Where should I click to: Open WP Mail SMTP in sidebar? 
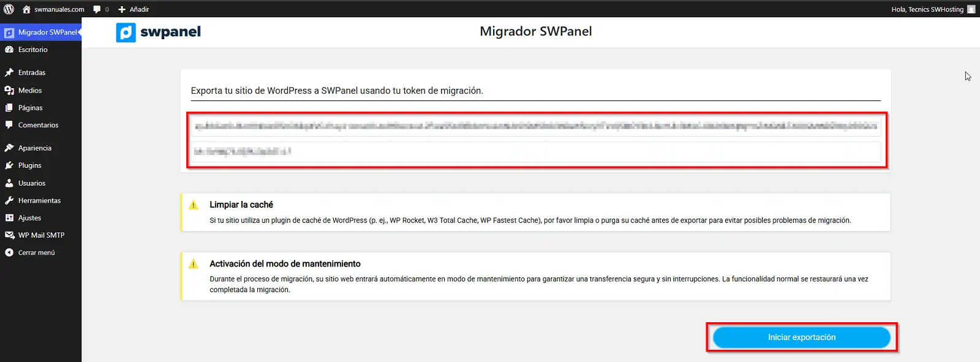(x=40, y=235)
